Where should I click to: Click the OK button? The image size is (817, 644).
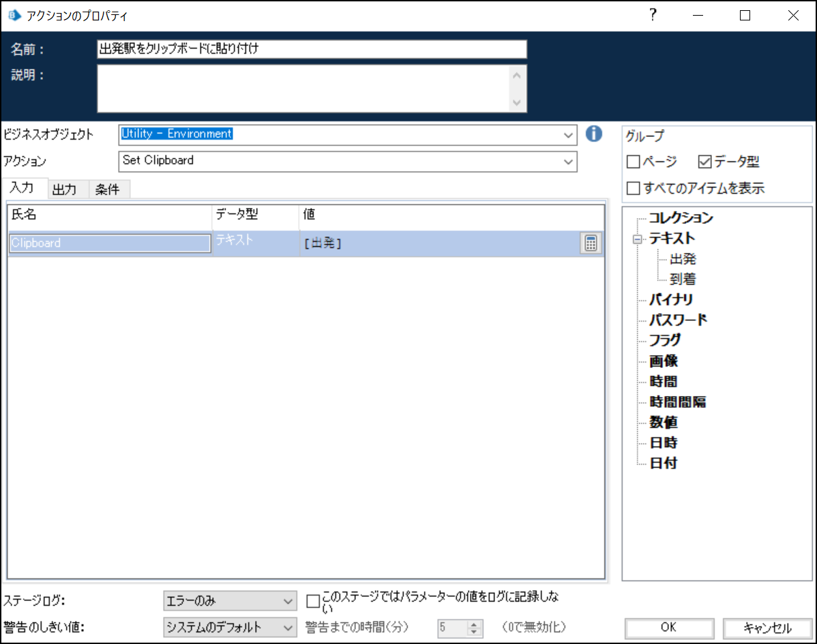(x=668, y=628)
